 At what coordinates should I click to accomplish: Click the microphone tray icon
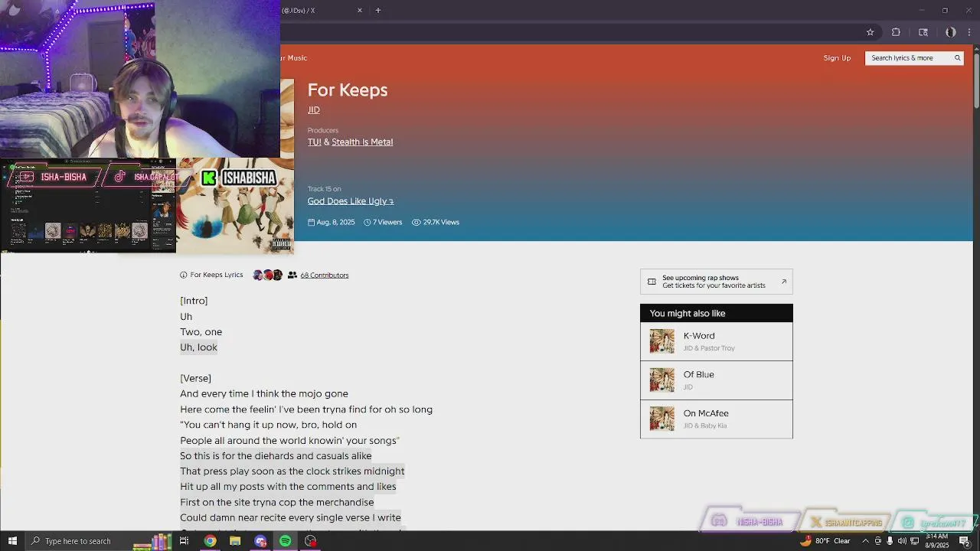click(890, 541)
